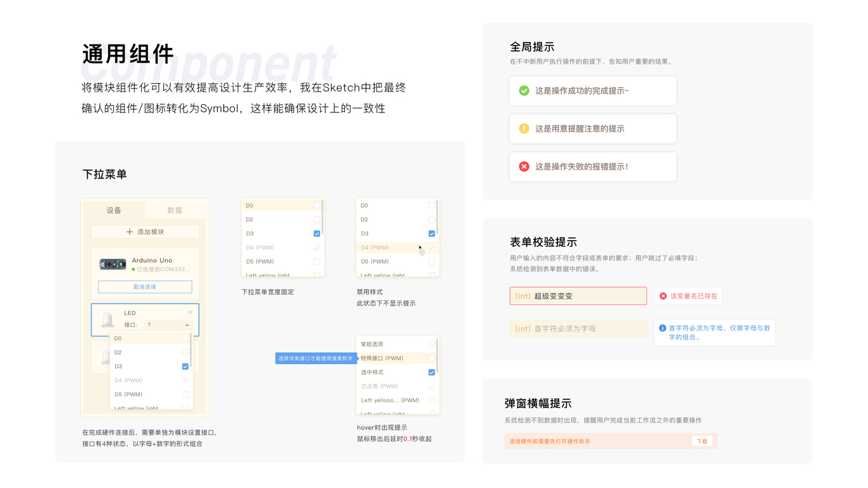This screenshot has height=488, width=868.
Task: Check D5 (PWM) in the LED card dropdown
Action: (186, 395)
